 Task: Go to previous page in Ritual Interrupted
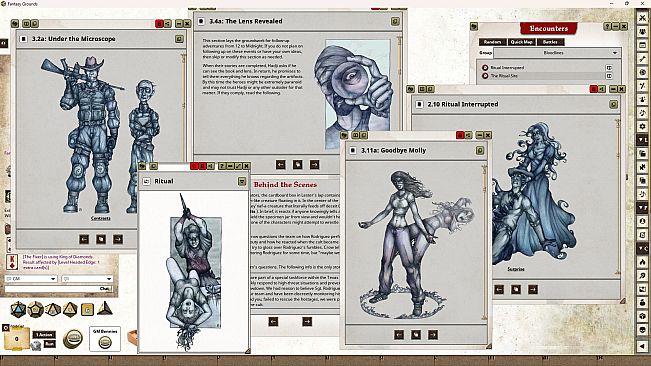point(499,289)
